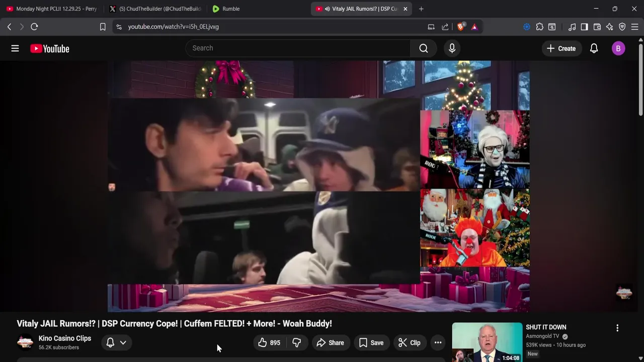Like the video (895 likes)
This screenshot has width=644, height=362.
pos(269,343)
